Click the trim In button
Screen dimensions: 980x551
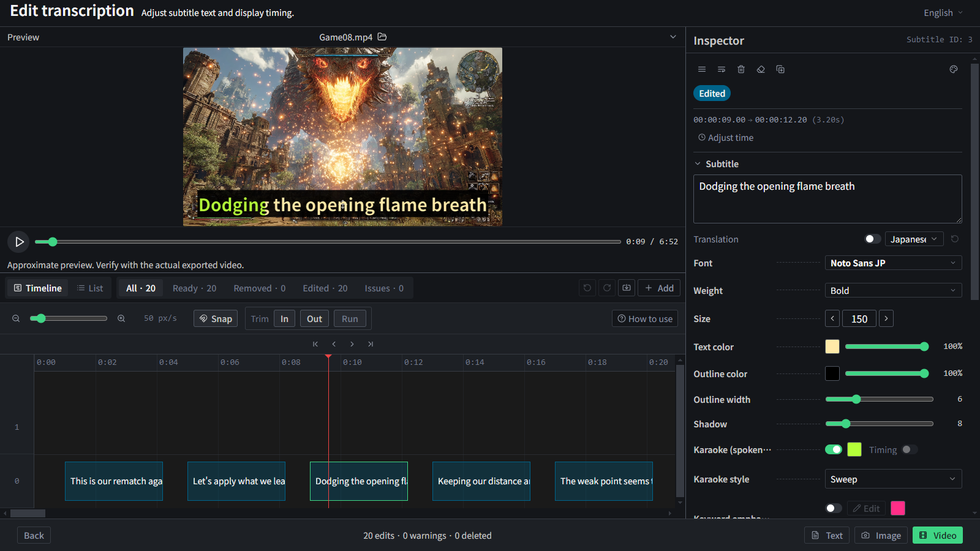(x=284, y=318)
